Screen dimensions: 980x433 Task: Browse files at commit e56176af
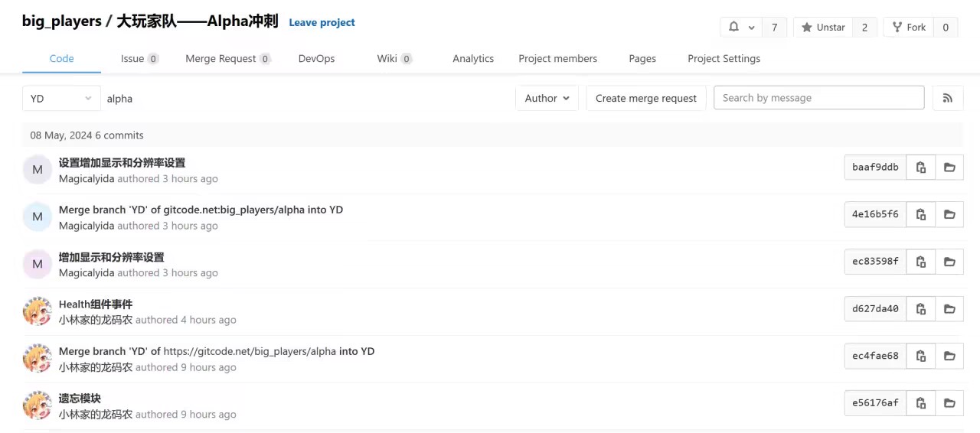(x=949, y=403)
